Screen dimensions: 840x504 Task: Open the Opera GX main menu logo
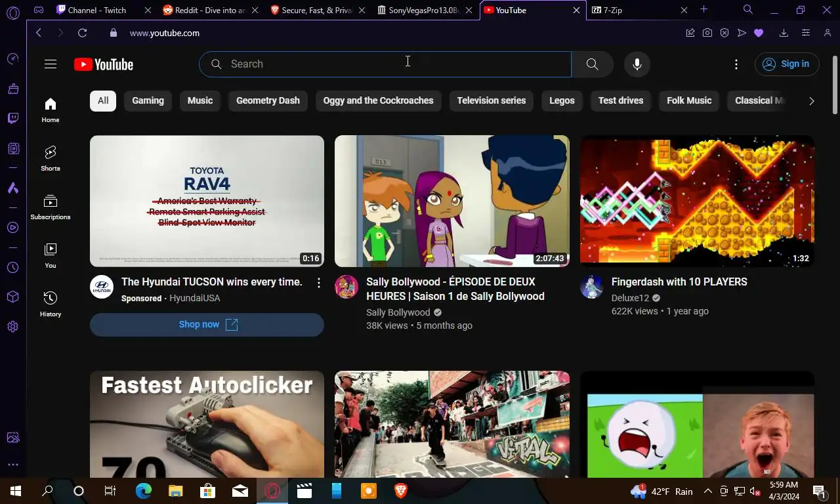tap(13, 12)
